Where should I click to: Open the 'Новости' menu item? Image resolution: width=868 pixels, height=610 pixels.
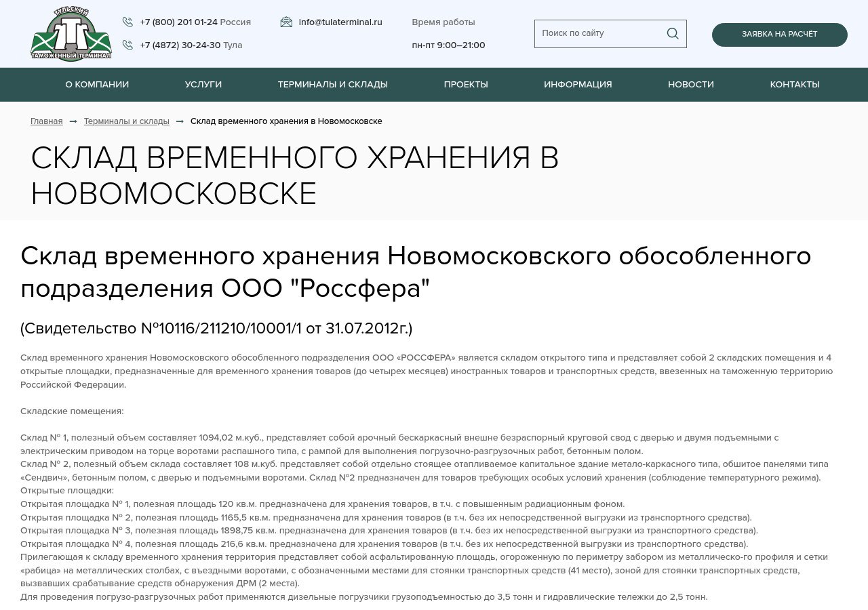pos(691,85)
